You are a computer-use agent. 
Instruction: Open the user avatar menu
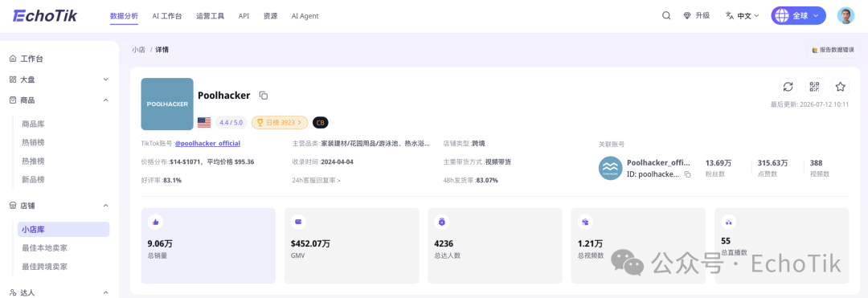845,15
